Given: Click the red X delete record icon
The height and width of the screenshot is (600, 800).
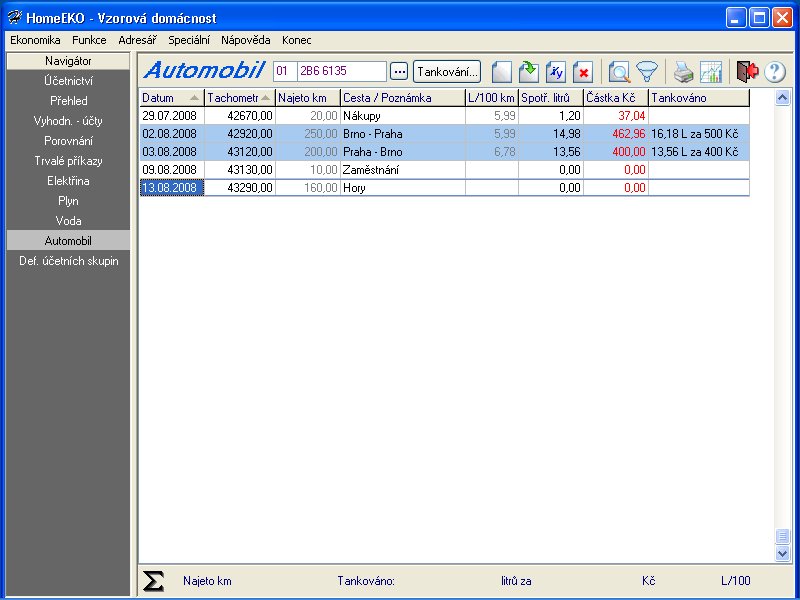Looking at the screenshot, I should click(583, 72).
